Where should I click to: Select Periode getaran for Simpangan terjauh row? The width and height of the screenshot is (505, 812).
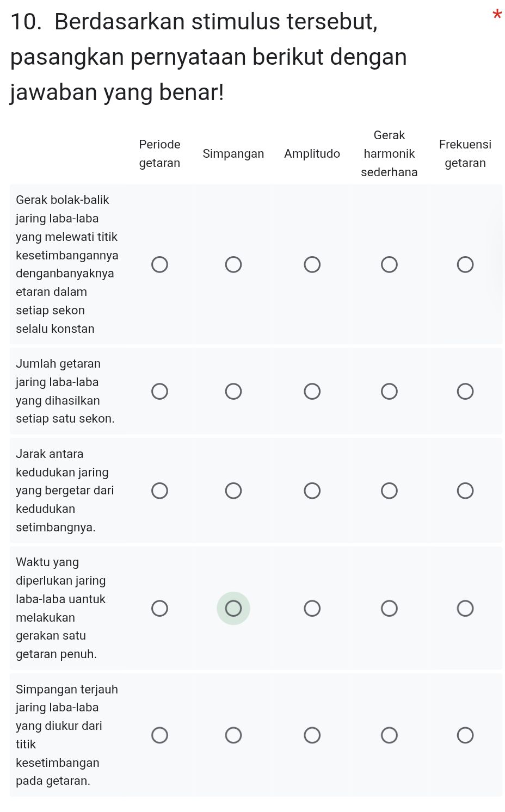point(159,735)
